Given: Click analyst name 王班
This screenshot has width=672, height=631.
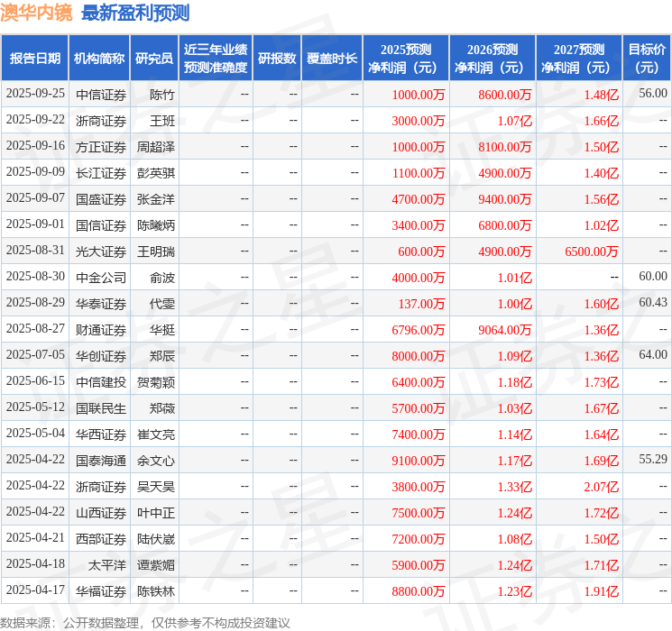Looking at the screenshot, I should (x=162, y=121).
